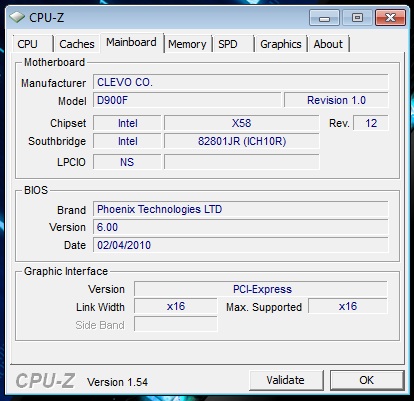Click the BIOS Brand label

[72, 210]
